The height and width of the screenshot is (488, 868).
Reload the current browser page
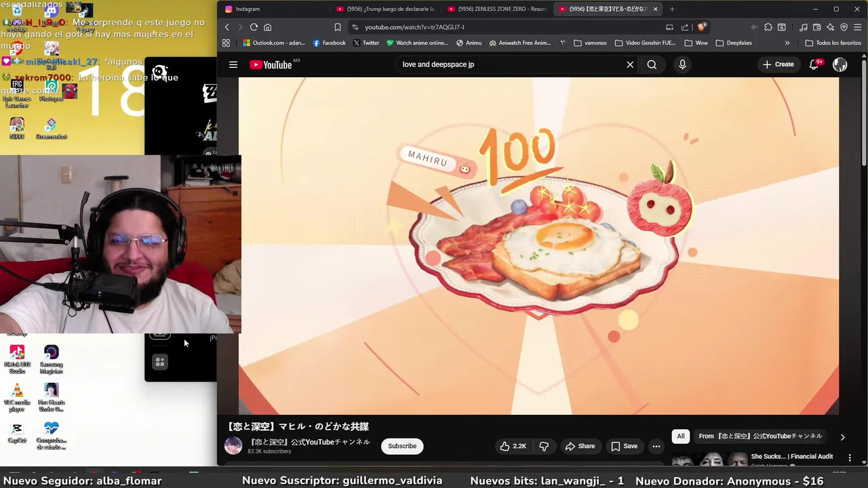254,27
